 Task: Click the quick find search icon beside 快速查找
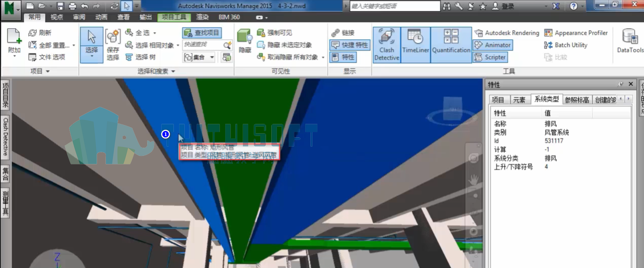(x=228, y=45)
